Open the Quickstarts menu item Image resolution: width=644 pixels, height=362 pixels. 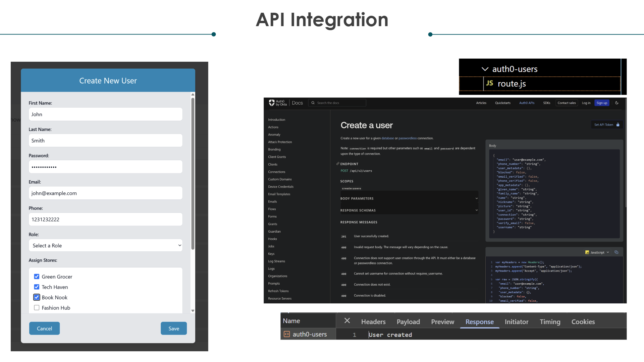pos(502,103)
